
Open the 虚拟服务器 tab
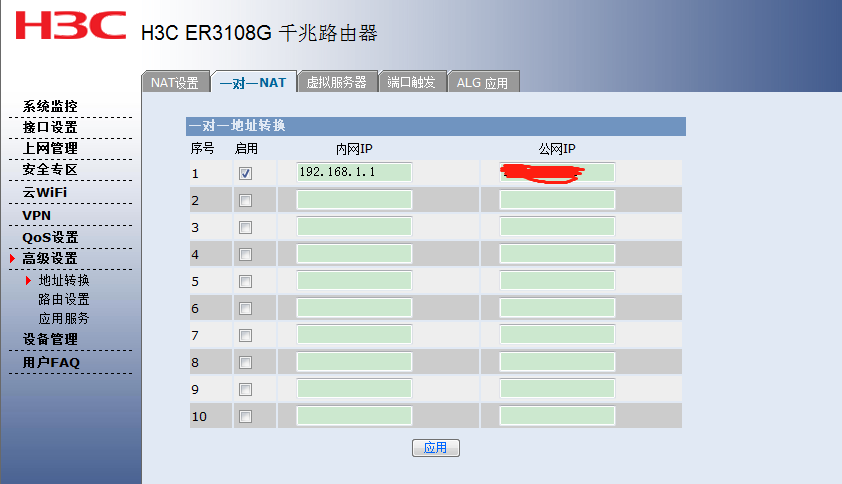pos(337,82)
